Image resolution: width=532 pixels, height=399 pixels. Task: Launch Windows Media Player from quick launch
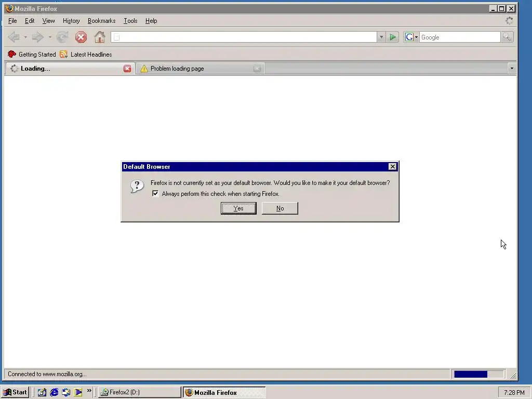(x=78, y=392)
